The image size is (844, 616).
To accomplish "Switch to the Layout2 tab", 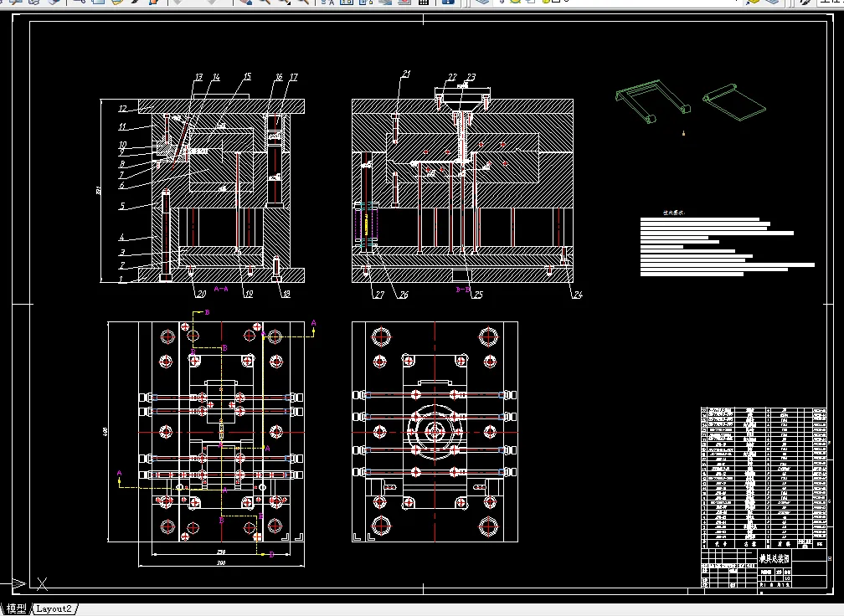I will point(54,608).
